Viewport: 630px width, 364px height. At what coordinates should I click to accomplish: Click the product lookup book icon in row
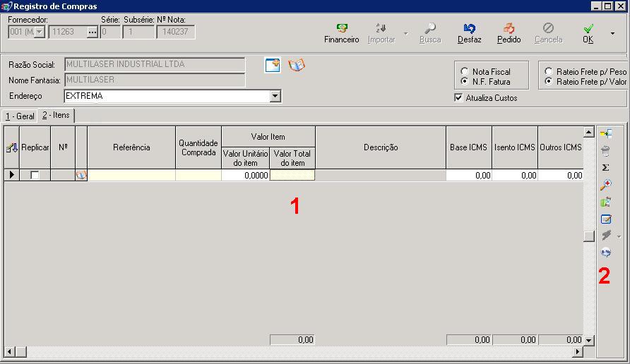pyautogui.click(x=81, y=175)
